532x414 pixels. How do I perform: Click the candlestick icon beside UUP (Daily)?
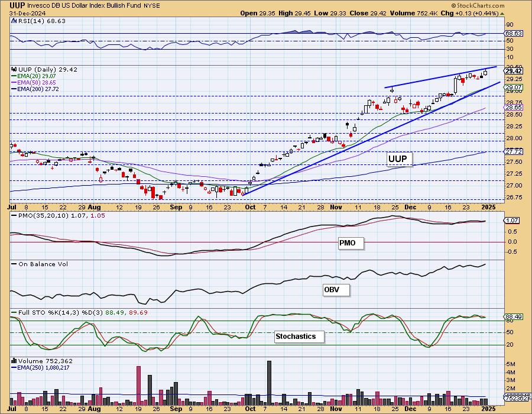click(x=14, y=69)
